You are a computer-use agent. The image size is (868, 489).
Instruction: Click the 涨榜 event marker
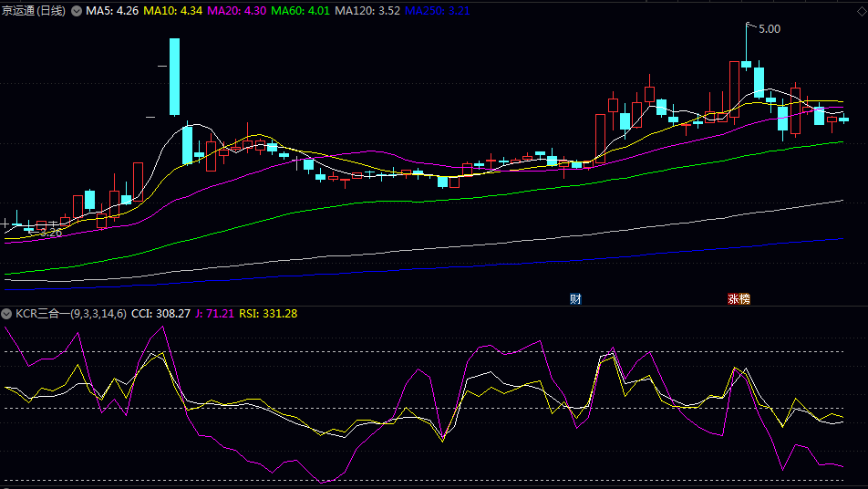[x=738, y=298]
